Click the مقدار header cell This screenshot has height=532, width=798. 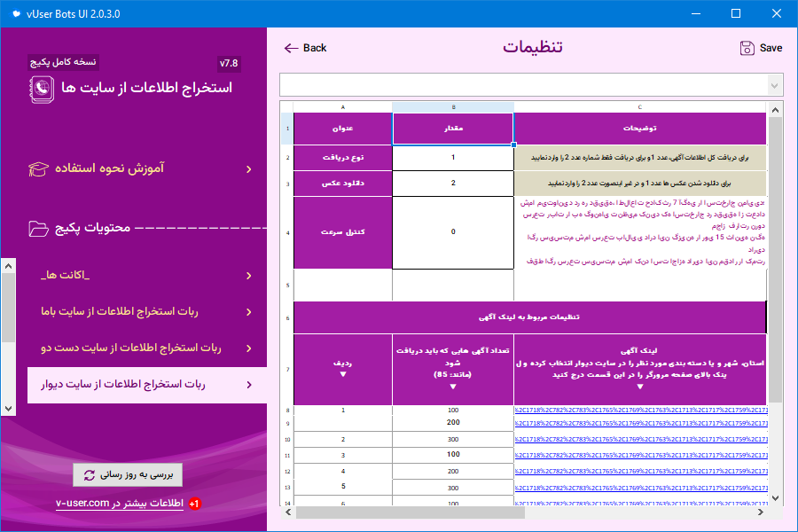[453, 129]
